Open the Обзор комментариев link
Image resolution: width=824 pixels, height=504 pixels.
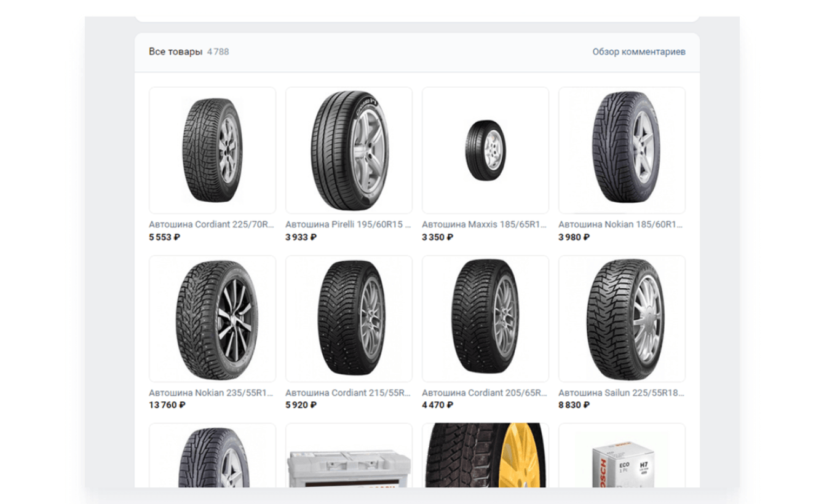point(638,52)
